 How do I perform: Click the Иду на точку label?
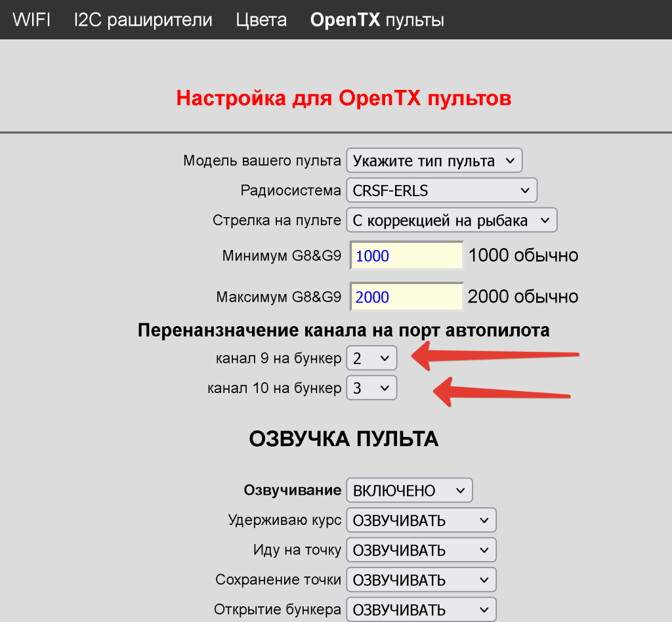click(297, 550)
